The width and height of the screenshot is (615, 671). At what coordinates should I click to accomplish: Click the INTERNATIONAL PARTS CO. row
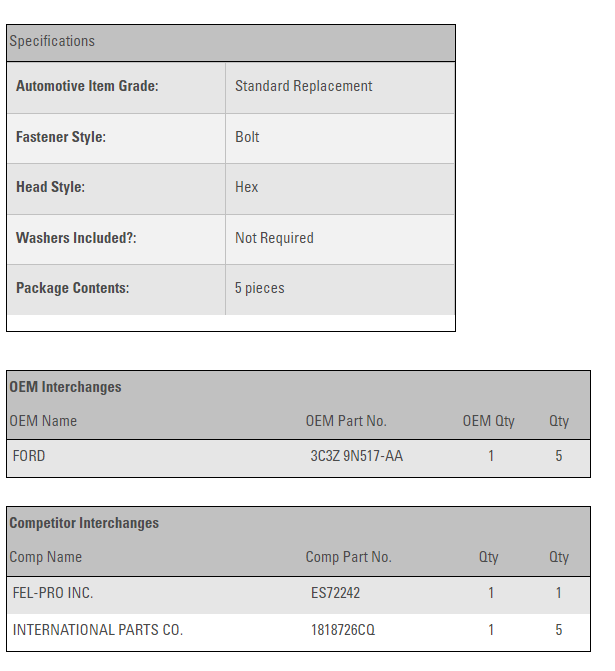98,630
